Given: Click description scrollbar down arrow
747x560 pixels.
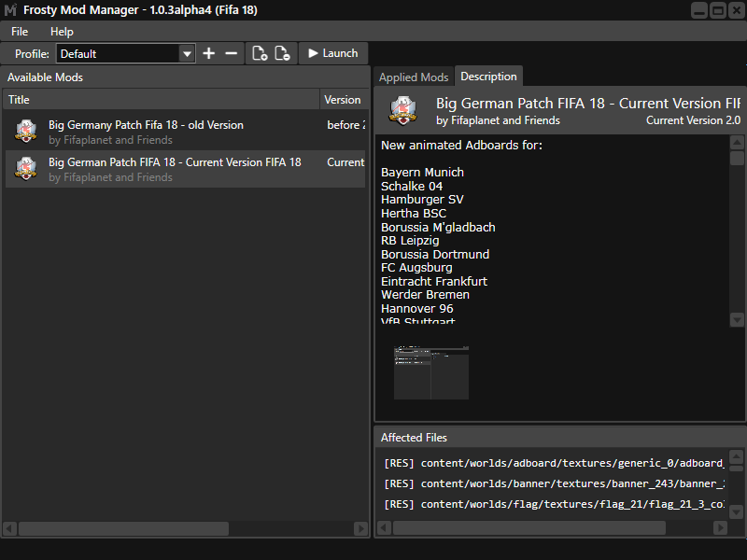Looking at the screenshot, I should pos(737,319).
